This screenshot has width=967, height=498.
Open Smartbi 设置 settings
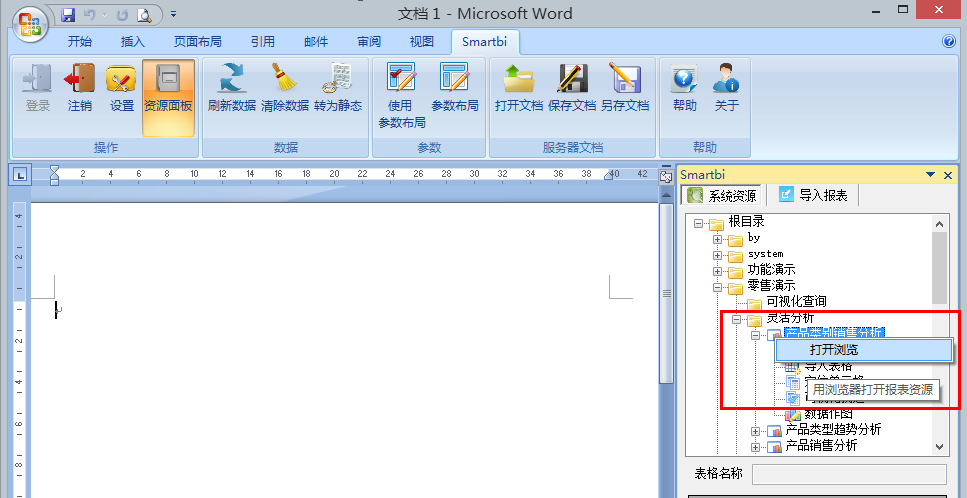click(121, 78)
